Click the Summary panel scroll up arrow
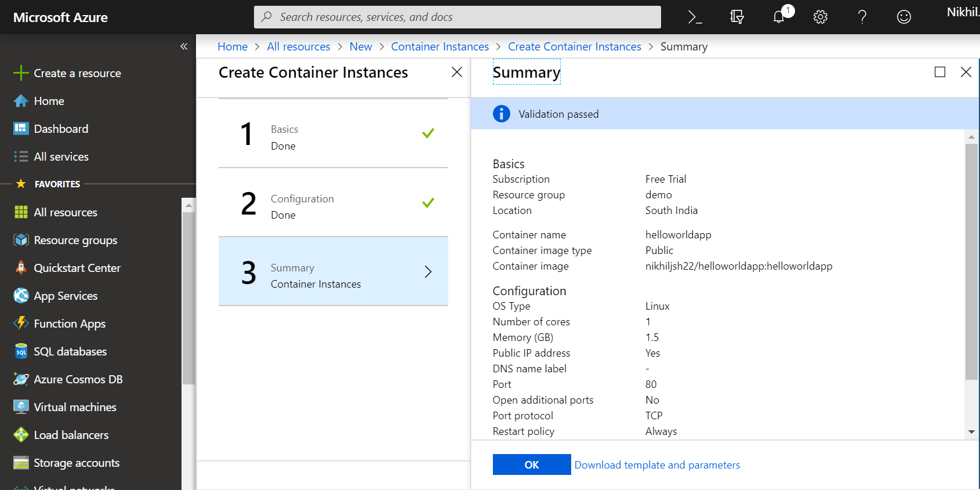 [971, 137]
